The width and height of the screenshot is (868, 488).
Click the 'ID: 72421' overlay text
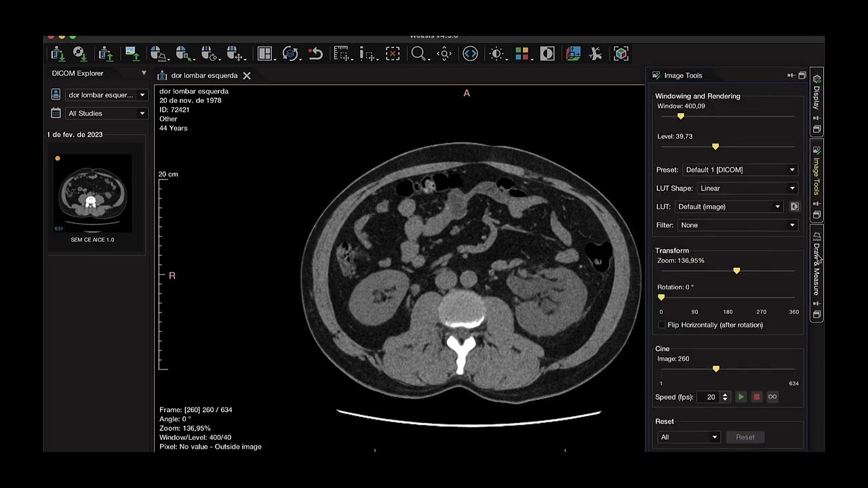[x=174, y=110]
